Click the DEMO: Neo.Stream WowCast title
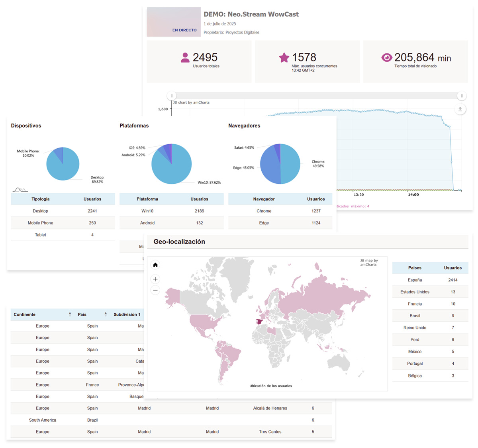Viewport: 478px width, 448px height. [x=251, y=14]
